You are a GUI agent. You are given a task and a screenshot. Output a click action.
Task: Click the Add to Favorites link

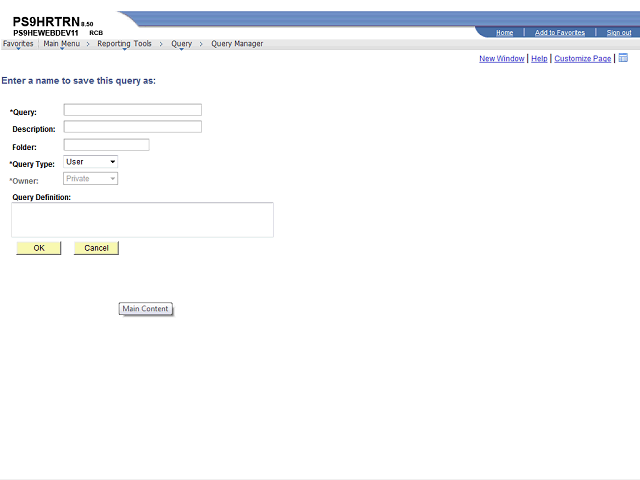click(560, 33)
